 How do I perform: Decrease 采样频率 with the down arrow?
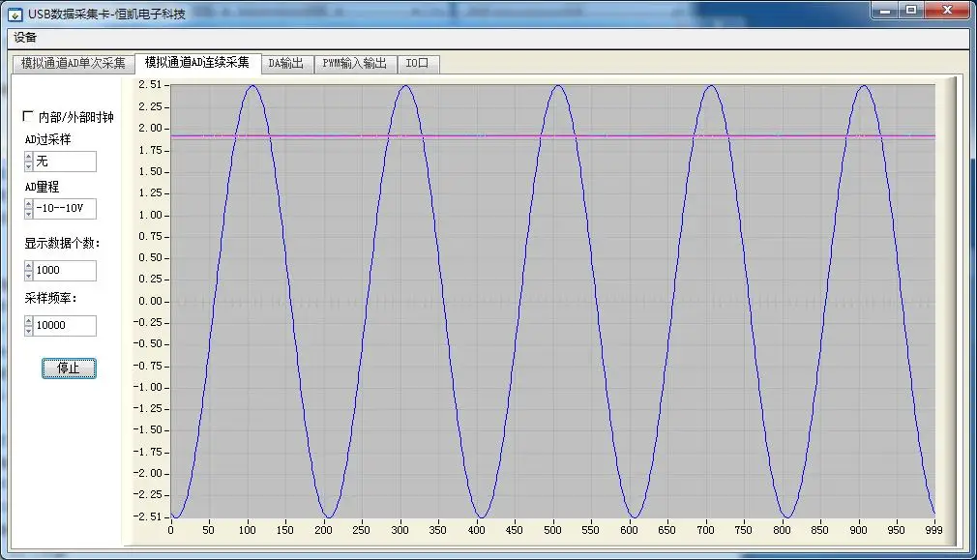(x=28, y=330)
